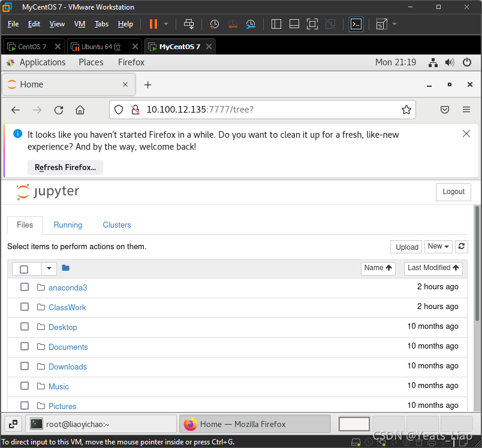The width and height of the screenshot is (482, 448).
Task: Open a new Firefox tab
Action: click(x=148, y=84)
